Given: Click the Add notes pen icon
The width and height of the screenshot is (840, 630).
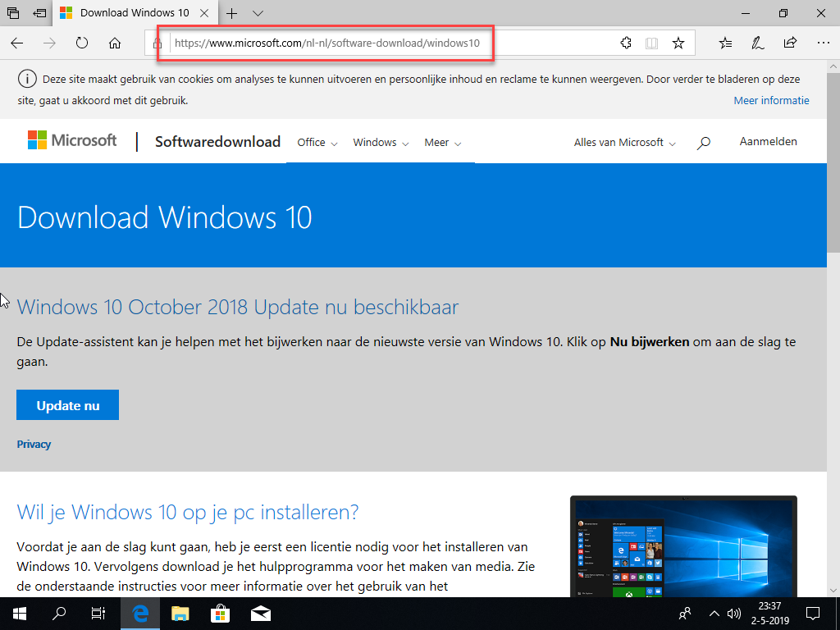Looking at the screenshot, I should pyautogui.click(x=758, y=43).
